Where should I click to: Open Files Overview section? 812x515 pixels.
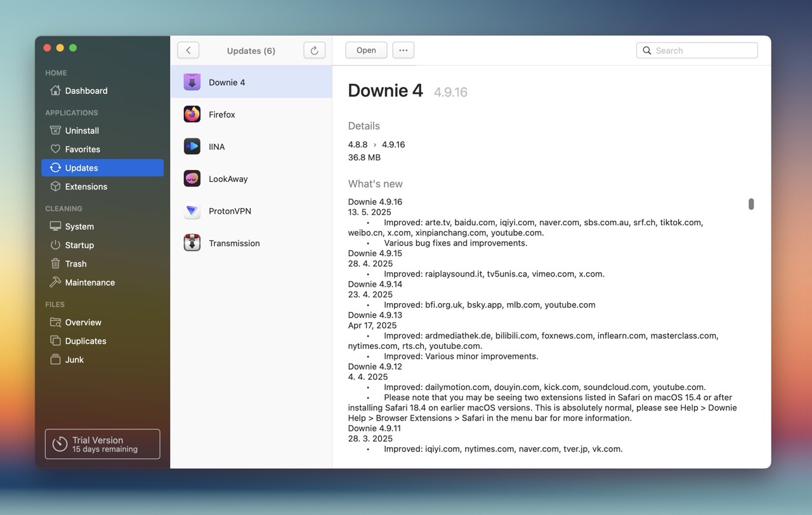coord(103,322)
